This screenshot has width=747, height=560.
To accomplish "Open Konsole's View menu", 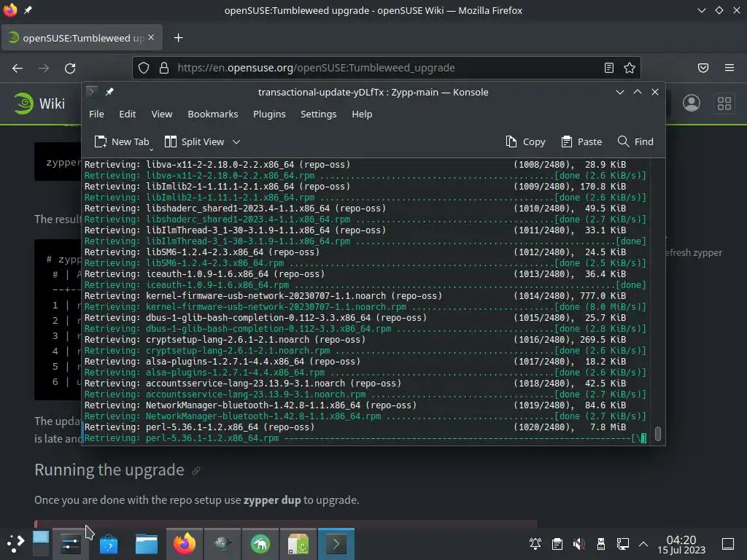I will (x=161, y=114).
